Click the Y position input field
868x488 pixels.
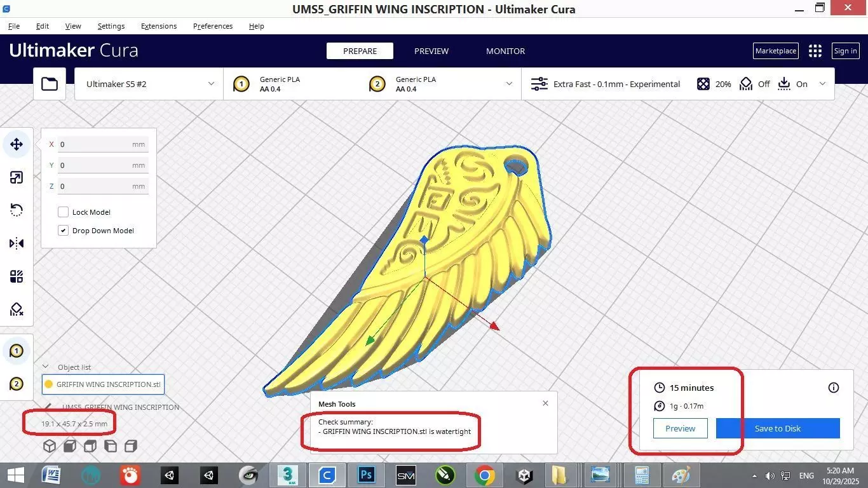click(103, 165)
